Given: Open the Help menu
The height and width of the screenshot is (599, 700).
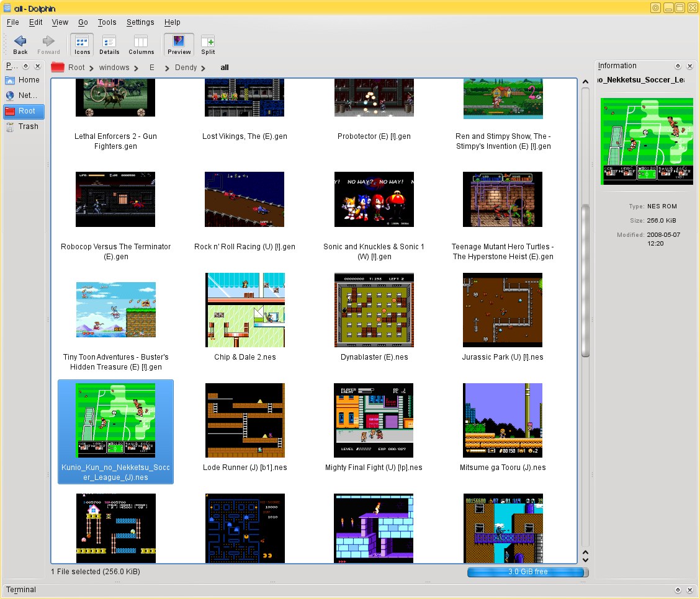Looking at the screenshot, I should coord(173,22).
